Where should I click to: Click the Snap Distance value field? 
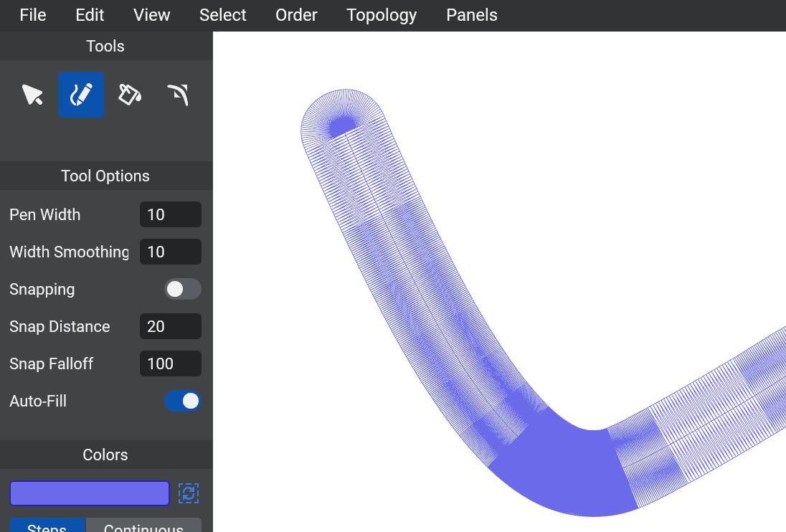(171, 326)
